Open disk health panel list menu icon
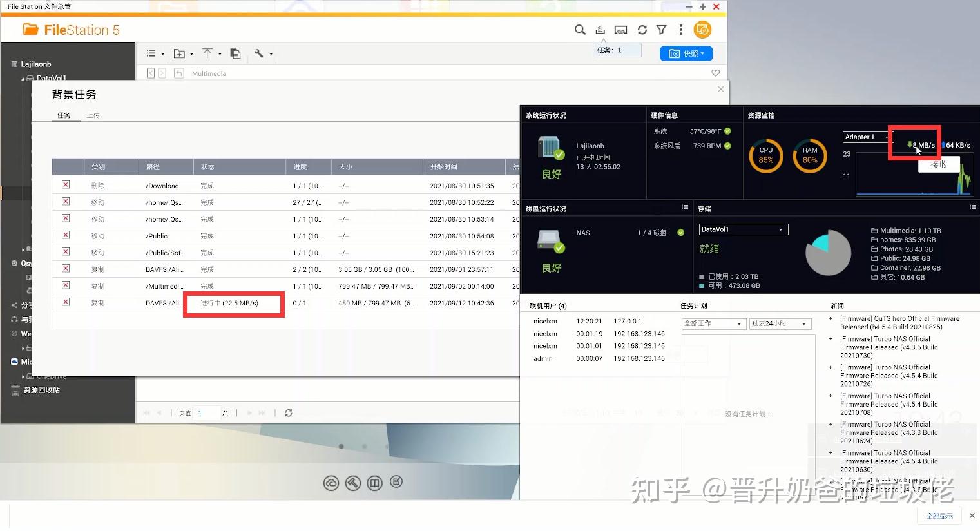The height and width of the screenshot is (531, 980). coord(685,208)
